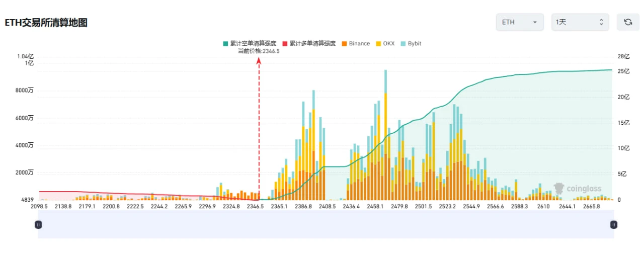The image size is (644, 258).
Task: Click the y-axis label 8000万
Action: pos(24,91)
